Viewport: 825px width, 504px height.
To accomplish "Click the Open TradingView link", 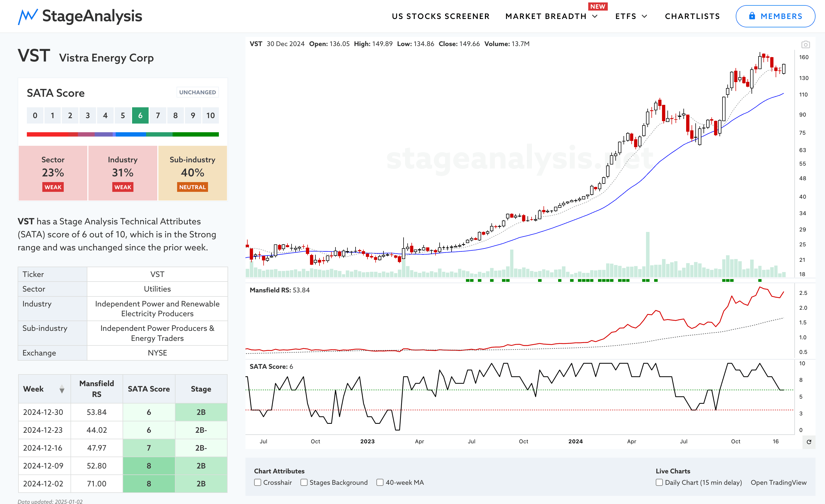I will pyautogui.click(x=778, y=482).
